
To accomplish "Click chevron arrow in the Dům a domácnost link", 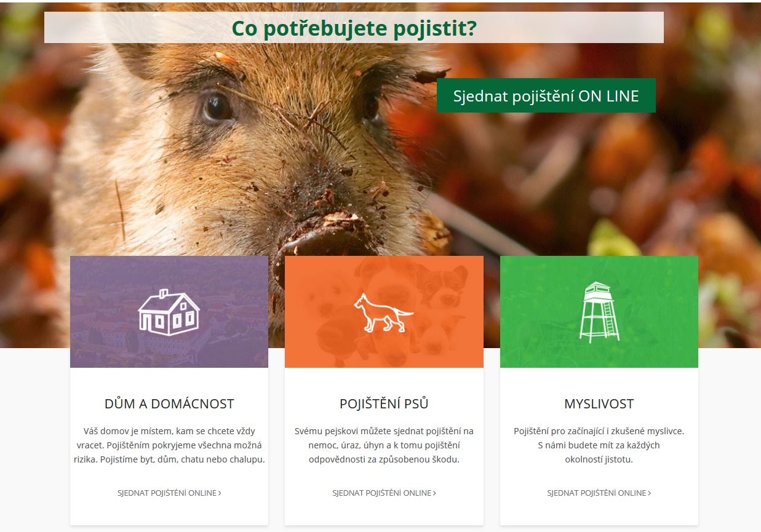I will (x=220, y=493).
